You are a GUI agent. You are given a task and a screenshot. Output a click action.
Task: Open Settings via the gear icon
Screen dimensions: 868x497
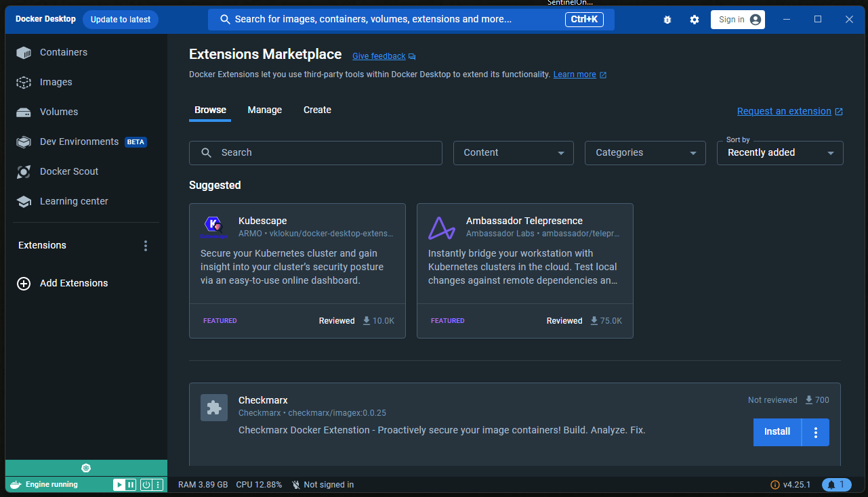(x=695, y=20)
